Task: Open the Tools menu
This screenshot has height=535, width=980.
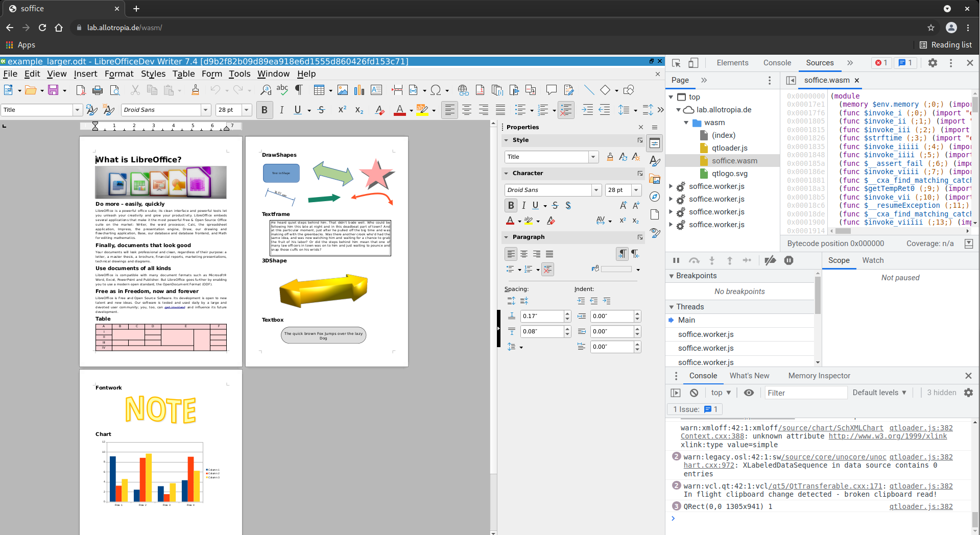Action: tap(240, 74)
